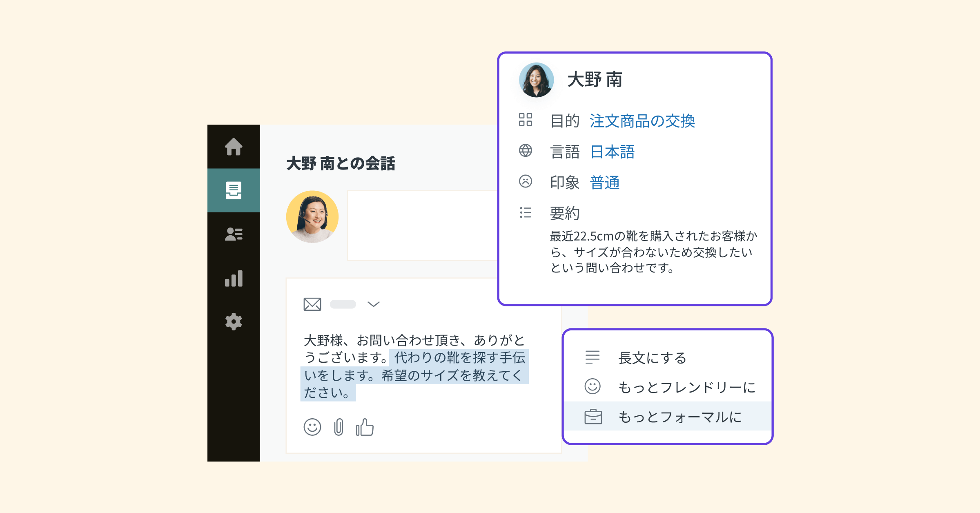Open the customers list sidebar icon
The image size is (980, 513).
(234, 234)
